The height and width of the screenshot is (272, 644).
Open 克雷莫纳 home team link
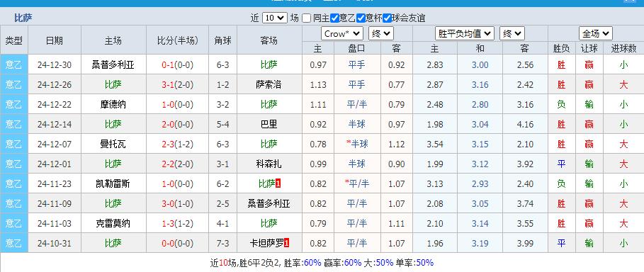113,223
